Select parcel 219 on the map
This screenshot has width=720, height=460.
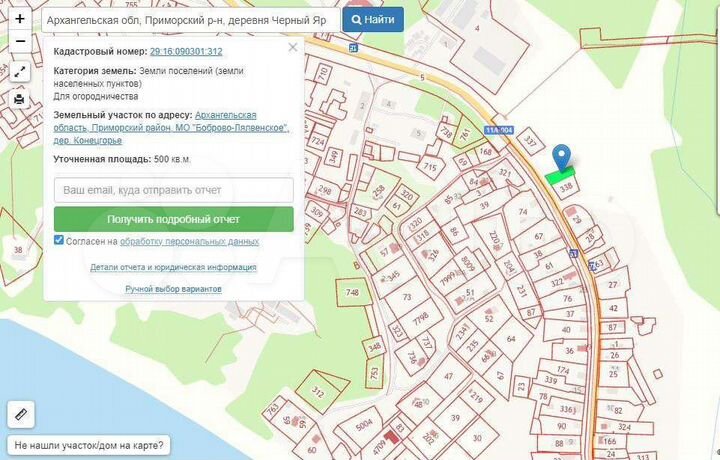click(476, 396)
